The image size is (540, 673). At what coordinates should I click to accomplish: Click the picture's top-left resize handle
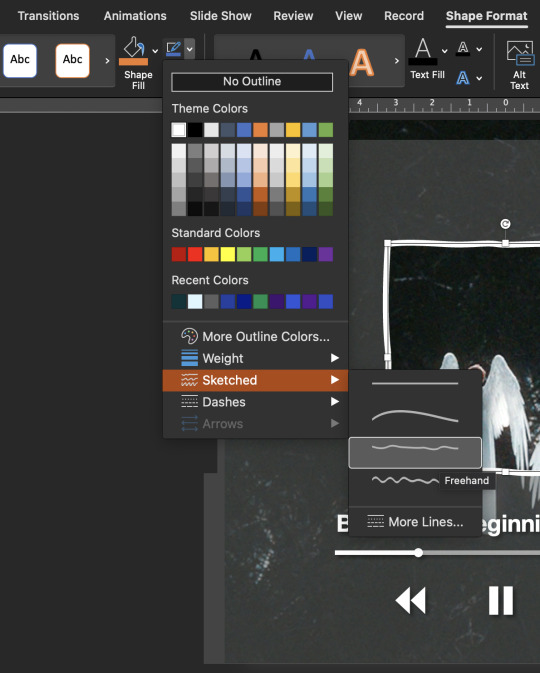387,243
